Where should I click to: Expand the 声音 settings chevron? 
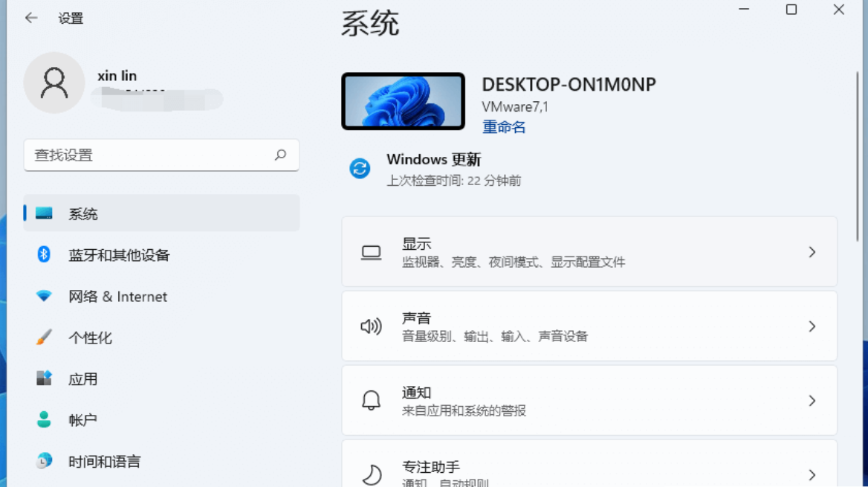pyautogui.click(x=812, y=326)
